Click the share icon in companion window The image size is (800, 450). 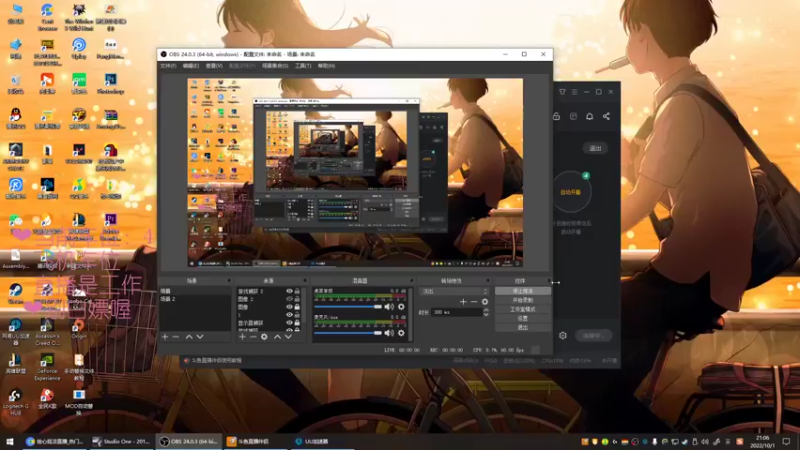point(606,116)
